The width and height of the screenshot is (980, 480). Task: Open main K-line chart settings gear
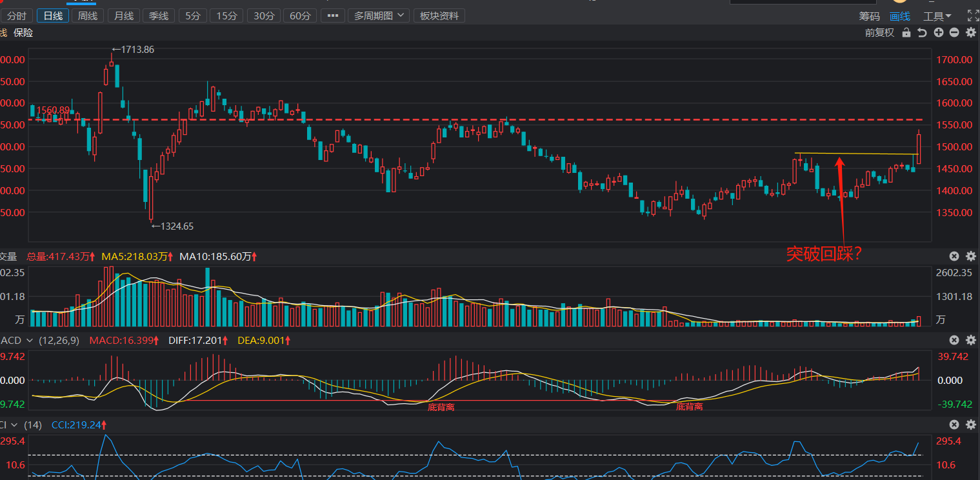click(970, 33)
